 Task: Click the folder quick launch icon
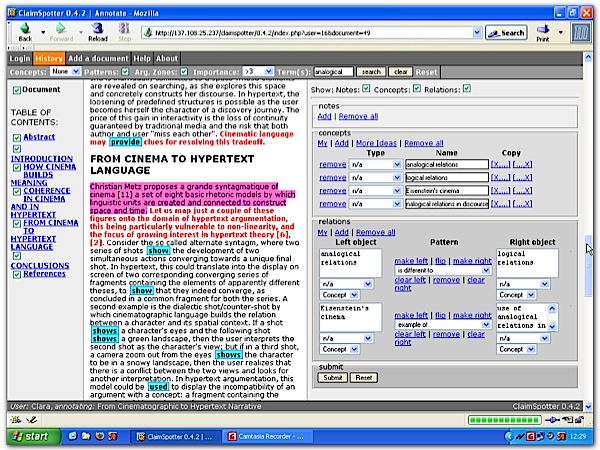86,436
